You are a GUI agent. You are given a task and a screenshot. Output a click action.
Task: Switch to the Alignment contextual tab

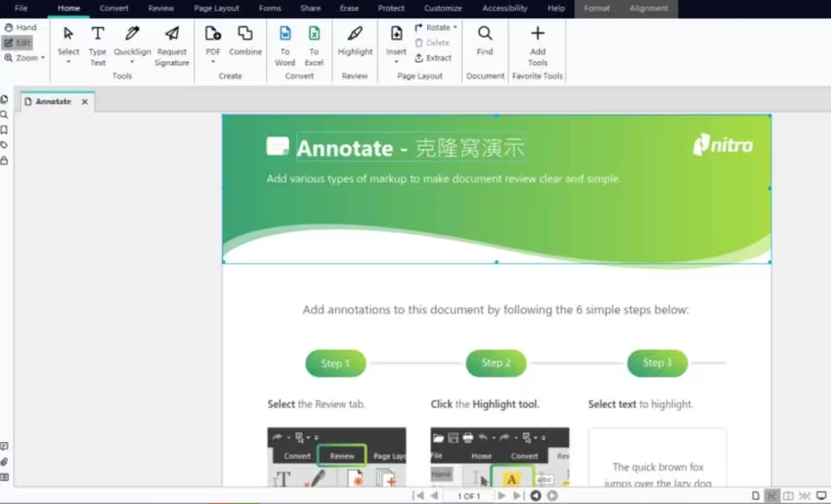click(x=648, y=9)
